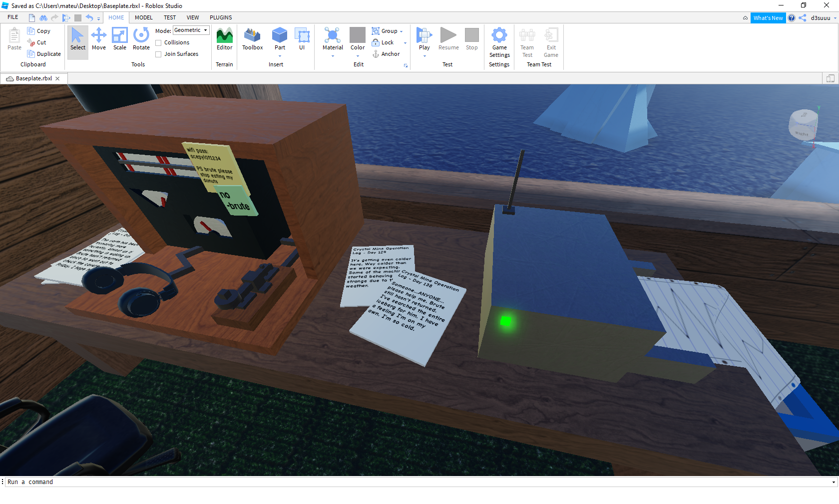Enable the Collisions checkbox

pyautogui.click(x=158, y=43)
